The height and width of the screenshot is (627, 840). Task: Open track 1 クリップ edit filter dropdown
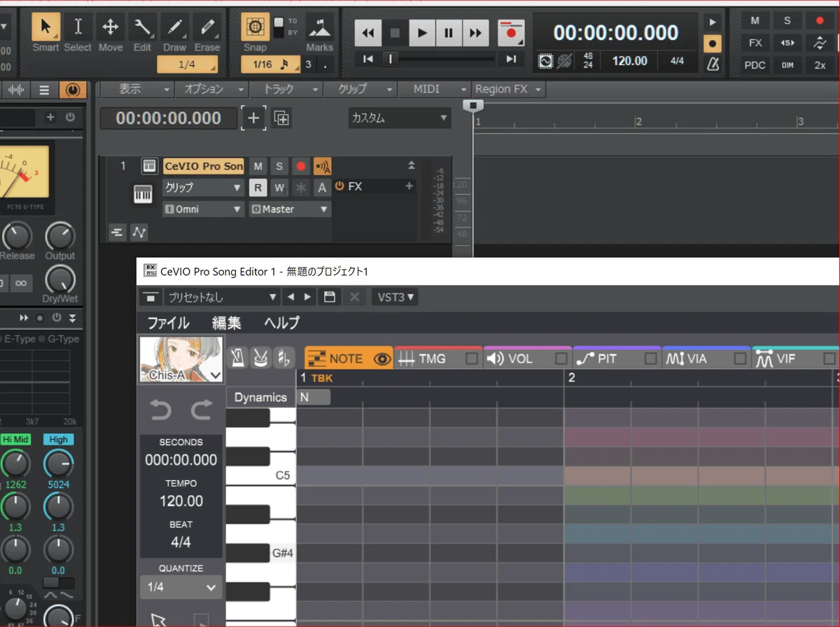point(203,188)
